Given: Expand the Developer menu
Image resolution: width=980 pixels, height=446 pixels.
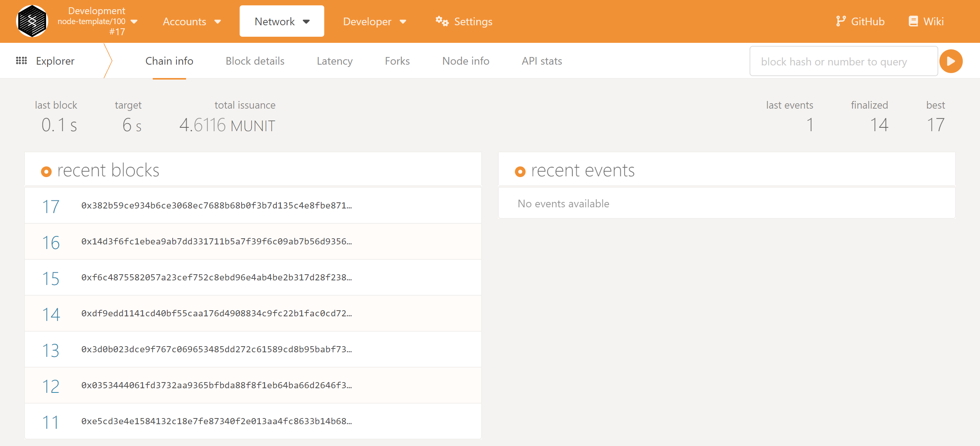Looking at the screenshot, I should (x=374, y=21).
